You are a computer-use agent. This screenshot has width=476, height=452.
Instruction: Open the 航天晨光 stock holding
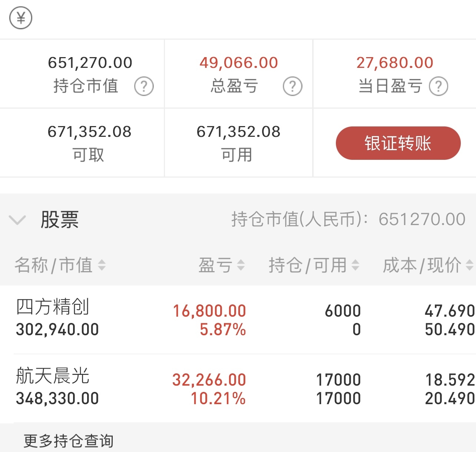(238, 389)
